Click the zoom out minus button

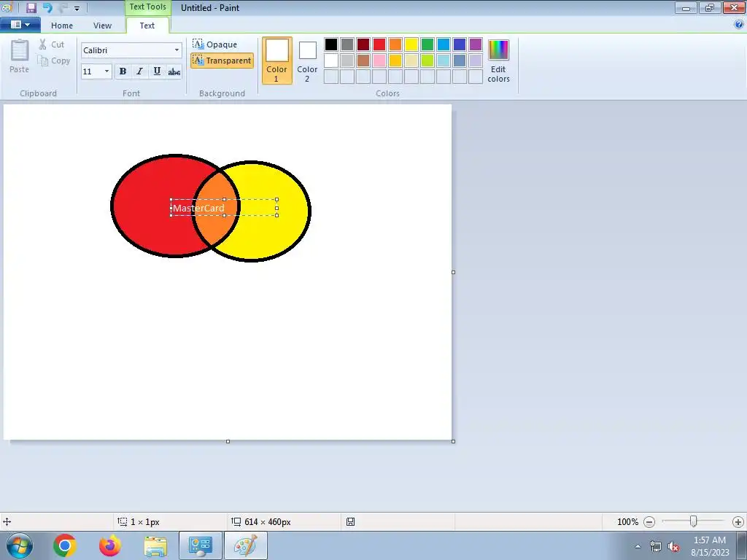coord(649,522)
